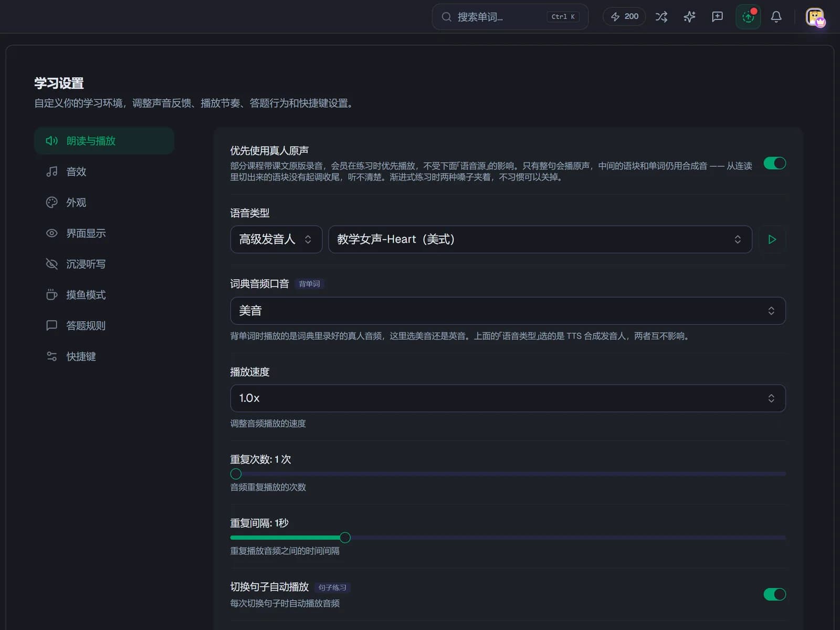Click the 词典音频口音 label
Image resolution: width=840 pixels, height=630 pixels.
coord(259,284)
